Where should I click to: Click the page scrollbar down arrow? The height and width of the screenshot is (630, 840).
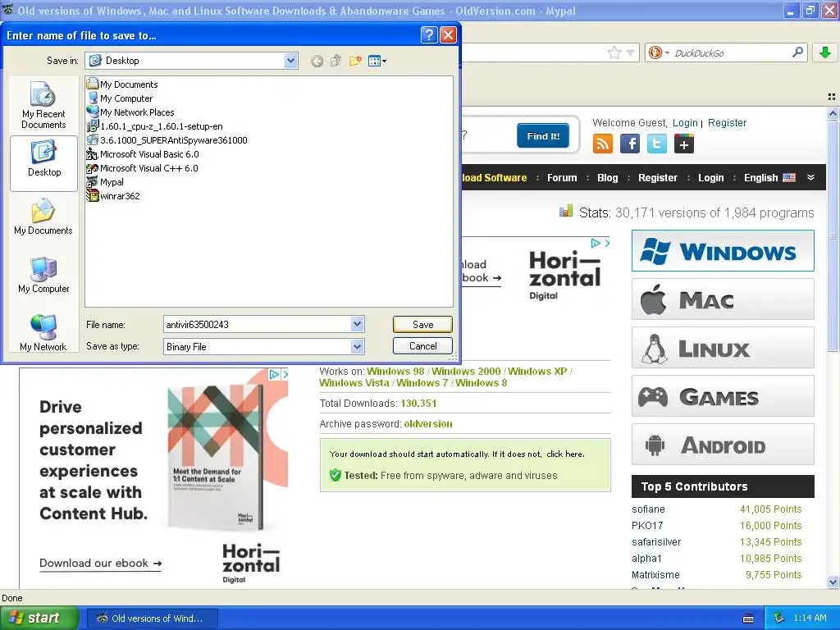click(833, 582)
